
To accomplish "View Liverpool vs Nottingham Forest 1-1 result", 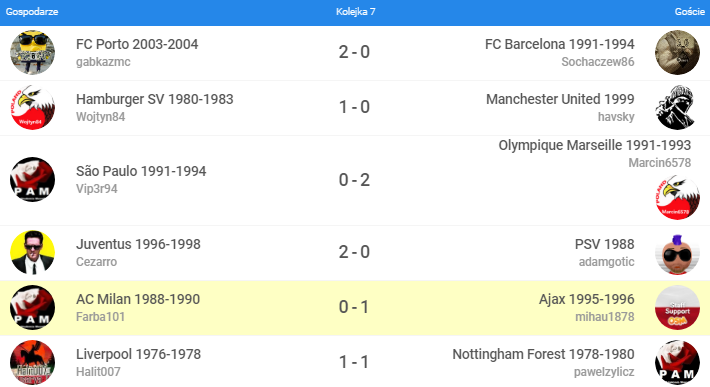I will tap(354, 362).
